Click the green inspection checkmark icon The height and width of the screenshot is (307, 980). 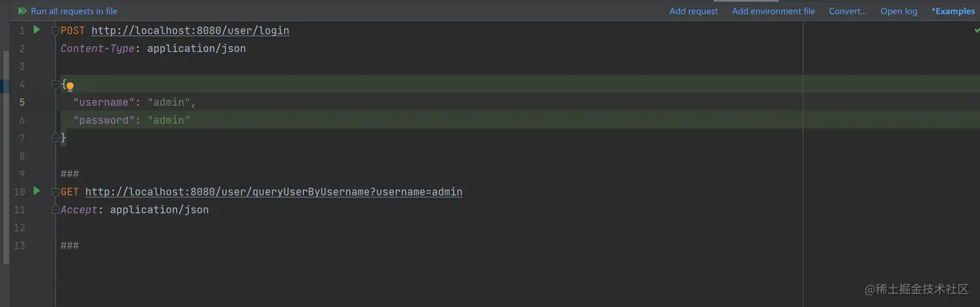pos(976,31)
